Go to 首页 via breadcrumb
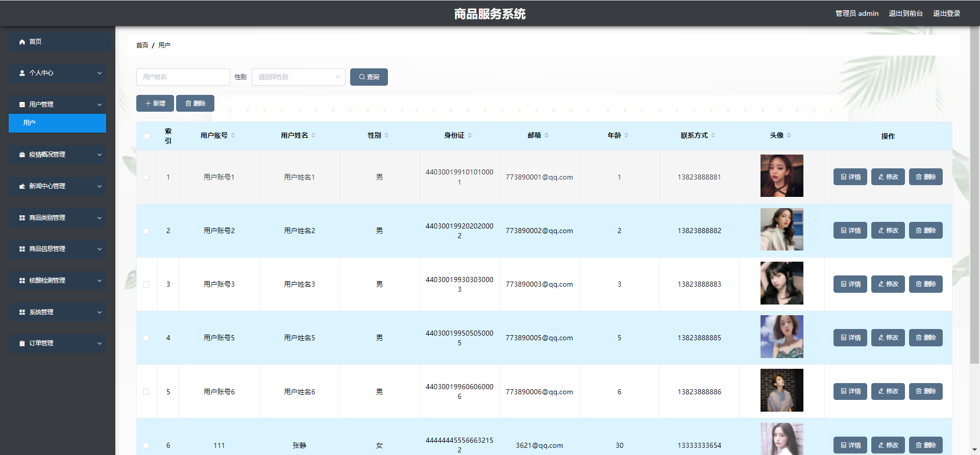 pos(142,45)
